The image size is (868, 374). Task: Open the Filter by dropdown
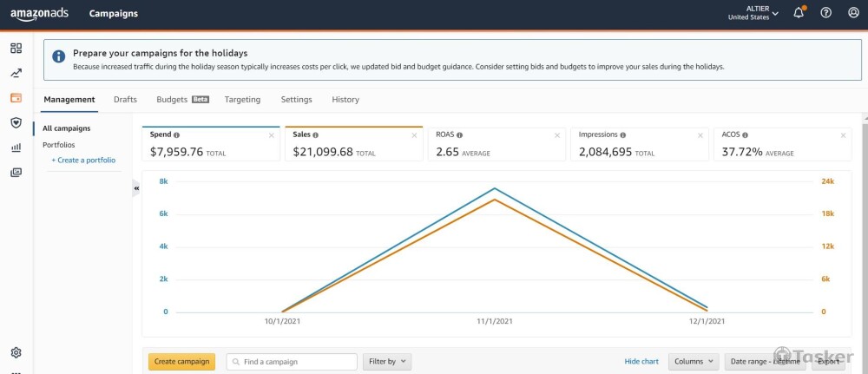tap(387, 362)
